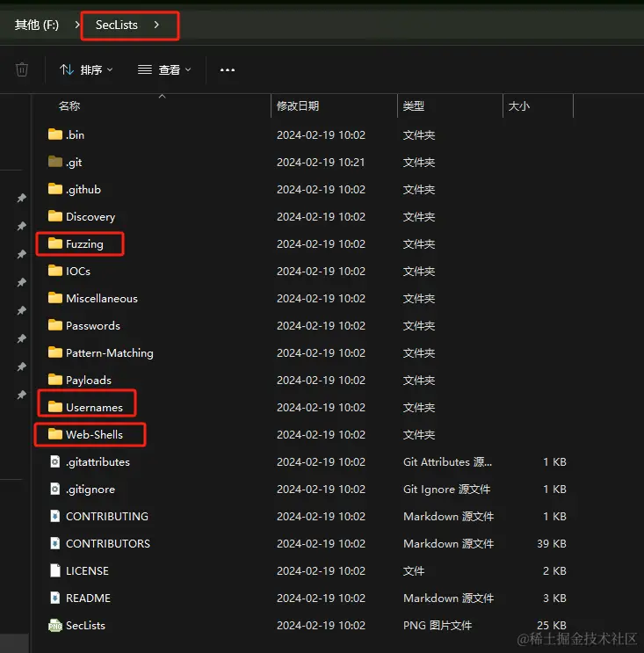Select the folder name "Payloads"
Screen dimensions: 644x653
click(89, 381)
